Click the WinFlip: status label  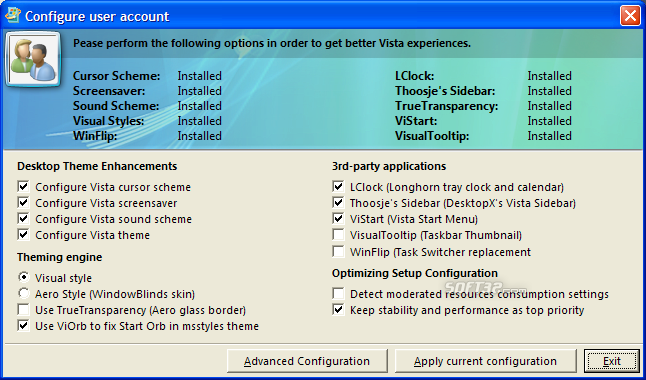point(95,136)
